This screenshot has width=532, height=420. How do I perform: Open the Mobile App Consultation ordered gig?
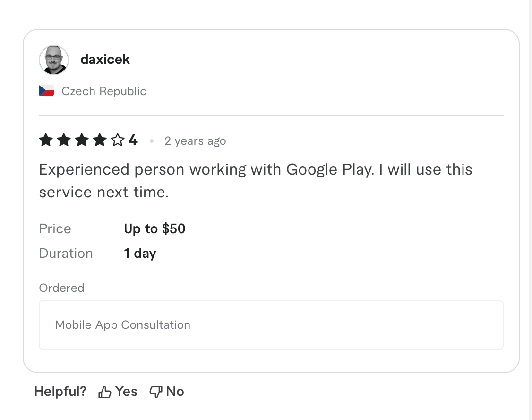[x=122, y=325]
